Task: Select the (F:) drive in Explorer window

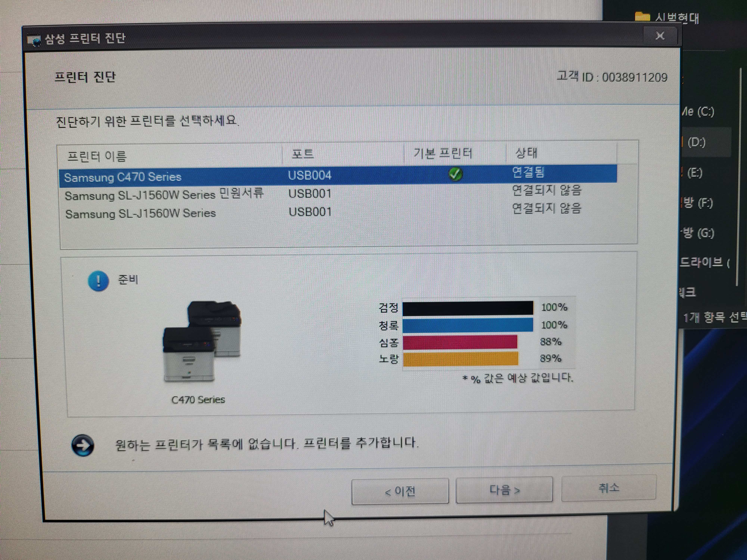Action: point(697,203)
